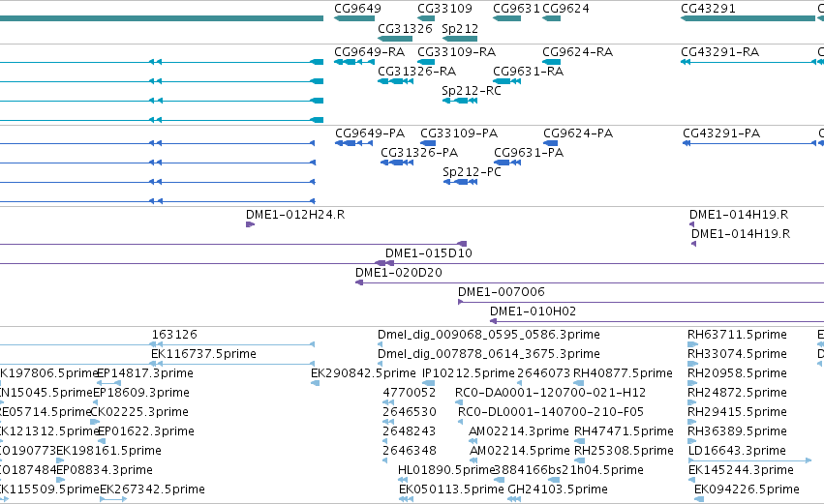The width and height of the screenshot is (824, 504).
Task: Click the GH24103.5prime EST label
Action: (x=558, y=489)
